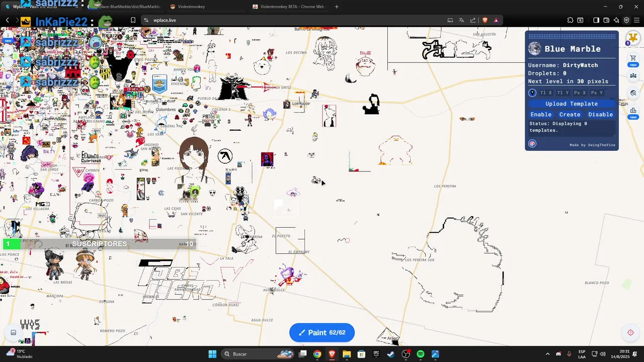The image size is (644, 362).
Task: Click the Enable templates button
Action: tap(541, 114)
